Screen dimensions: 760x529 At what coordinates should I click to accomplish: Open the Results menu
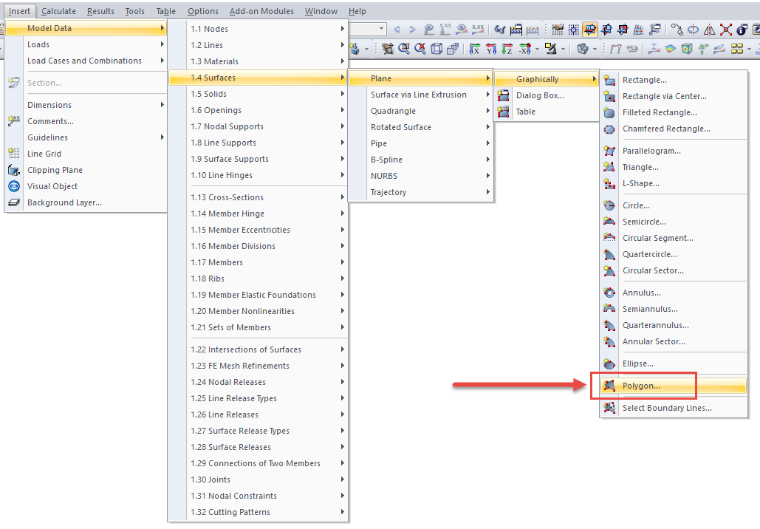[100, 11]
